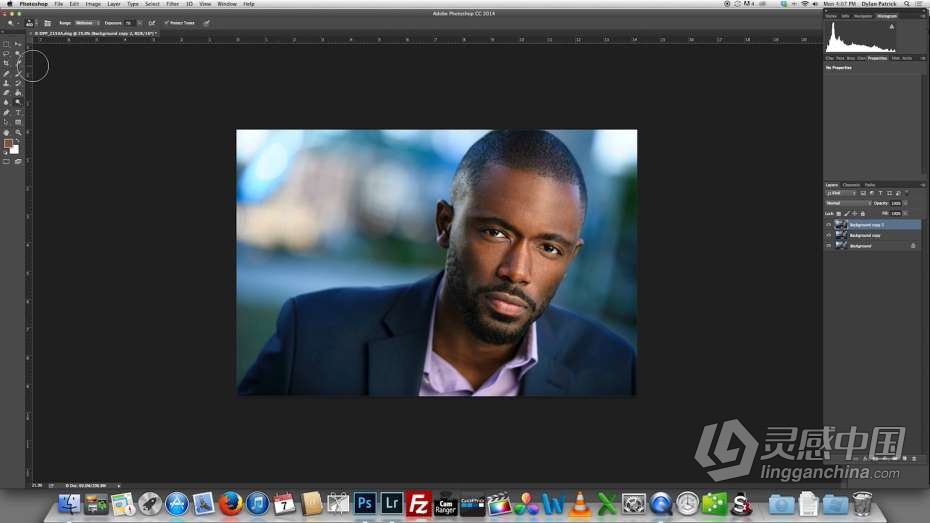Image resolution: width=930 pixels, height=523 pixels.
Task: Toggle visibility of the bottom Background layer
Action: pyautogui.click(x=829, y=245)
